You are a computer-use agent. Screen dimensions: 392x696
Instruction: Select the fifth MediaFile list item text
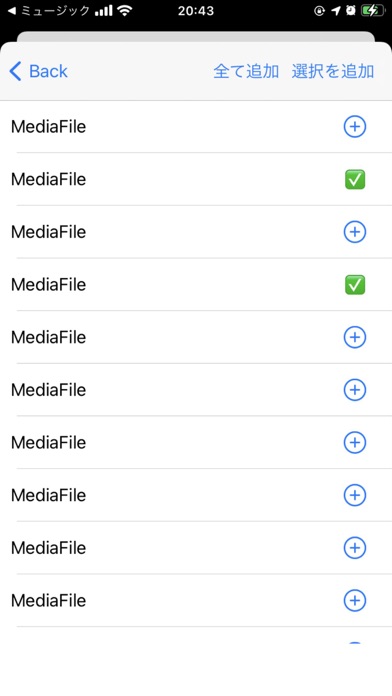[48, 337]
